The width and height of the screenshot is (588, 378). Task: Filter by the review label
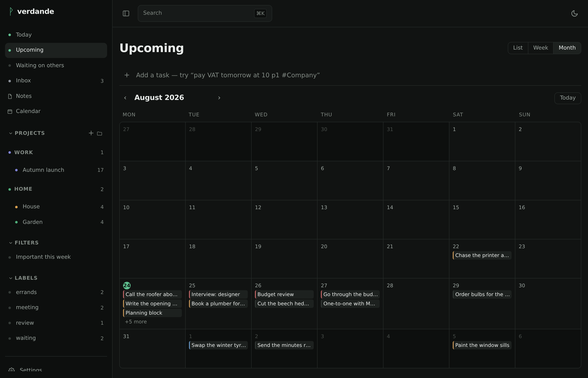56,323
